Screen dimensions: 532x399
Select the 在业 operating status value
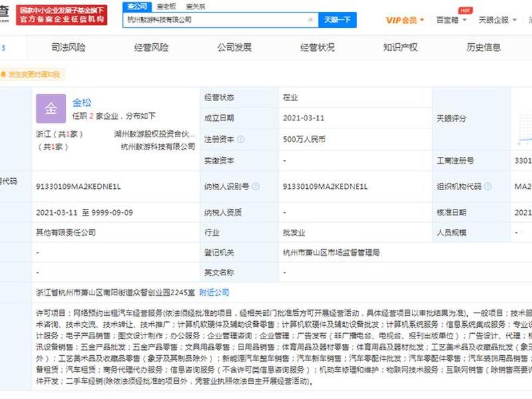pos(291,98)
